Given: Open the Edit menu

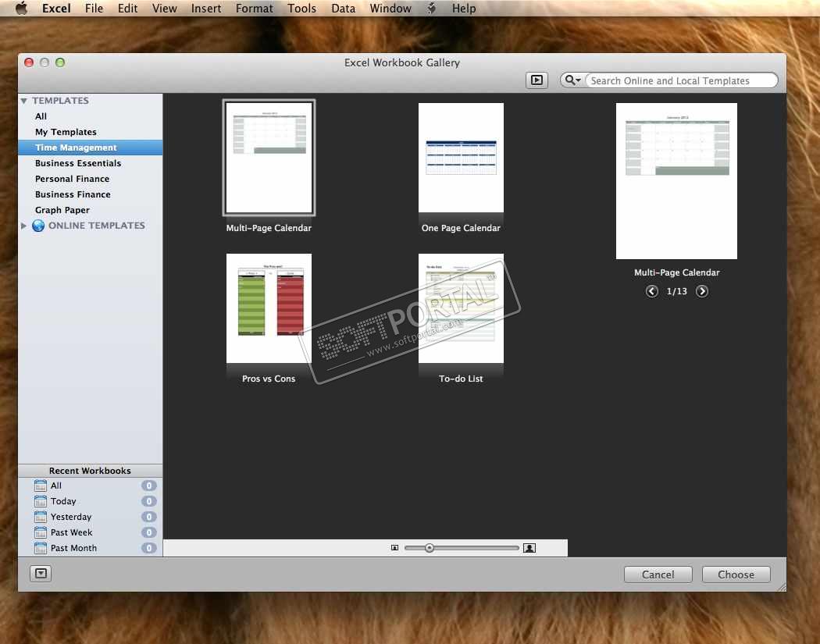Looking at the screenshot, I should coord(127,9).
